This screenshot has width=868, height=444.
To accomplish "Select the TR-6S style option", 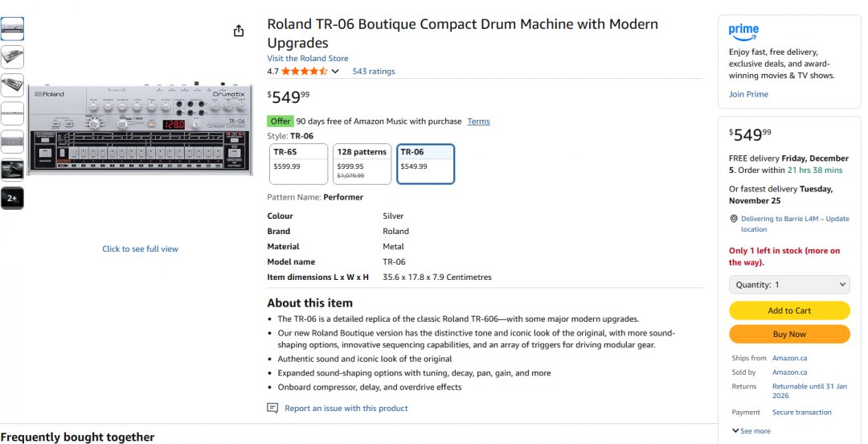I will pyautogui.click(x=298, y=164).
